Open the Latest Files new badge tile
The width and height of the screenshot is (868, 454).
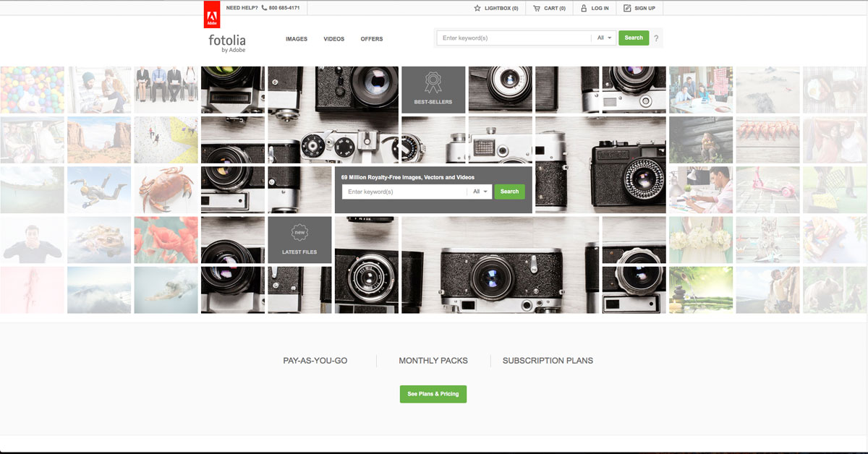(299, 240)
